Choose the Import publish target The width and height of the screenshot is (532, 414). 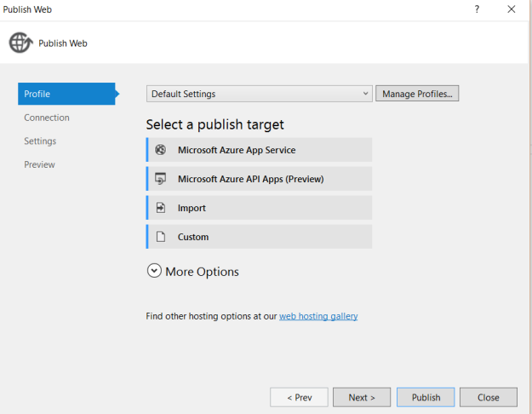[x=260, y=208]
